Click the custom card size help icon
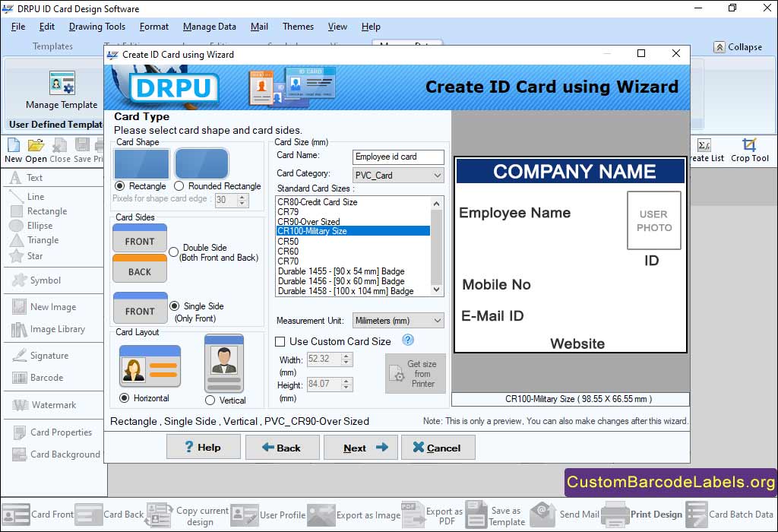Viewport: 778px width, 532px height. pos(408,340)
